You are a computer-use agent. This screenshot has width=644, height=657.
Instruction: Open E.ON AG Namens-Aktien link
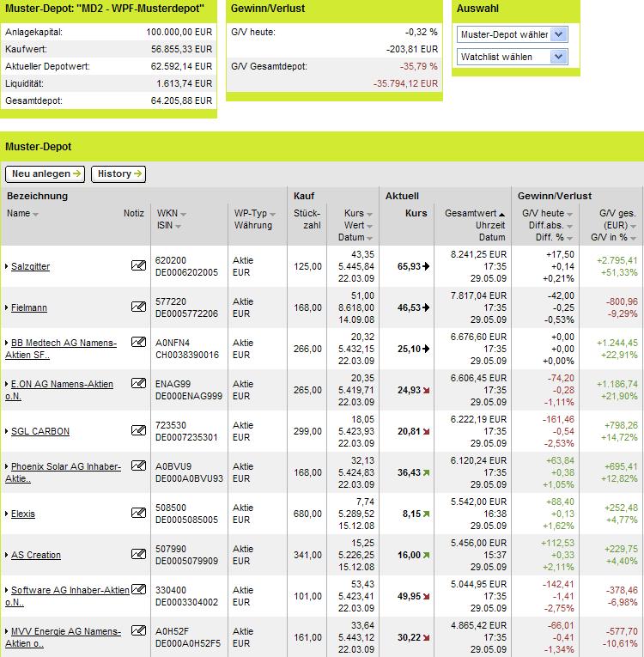[59, 390]
